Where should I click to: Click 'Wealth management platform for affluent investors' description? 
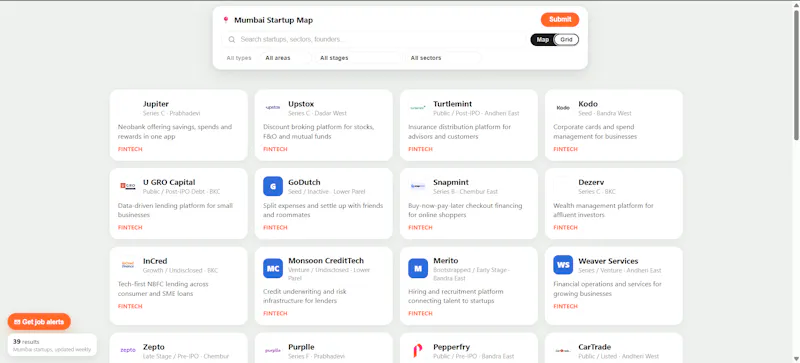point(604,210)
